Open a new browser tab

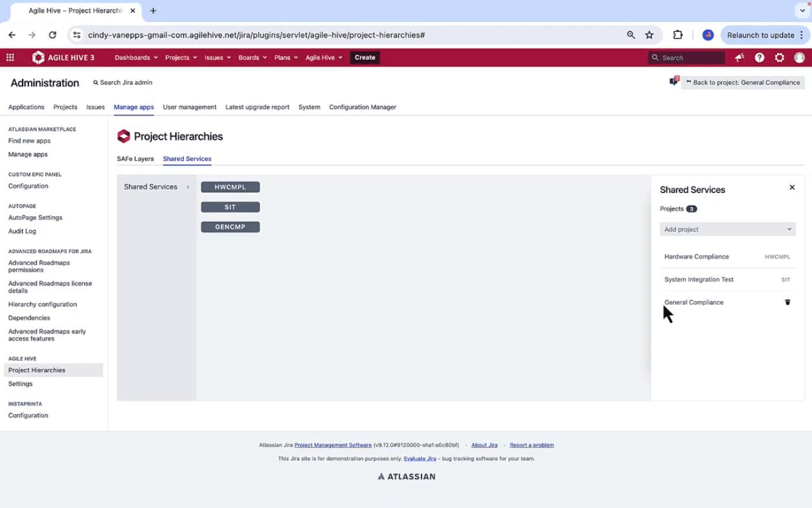coord(153,11)
